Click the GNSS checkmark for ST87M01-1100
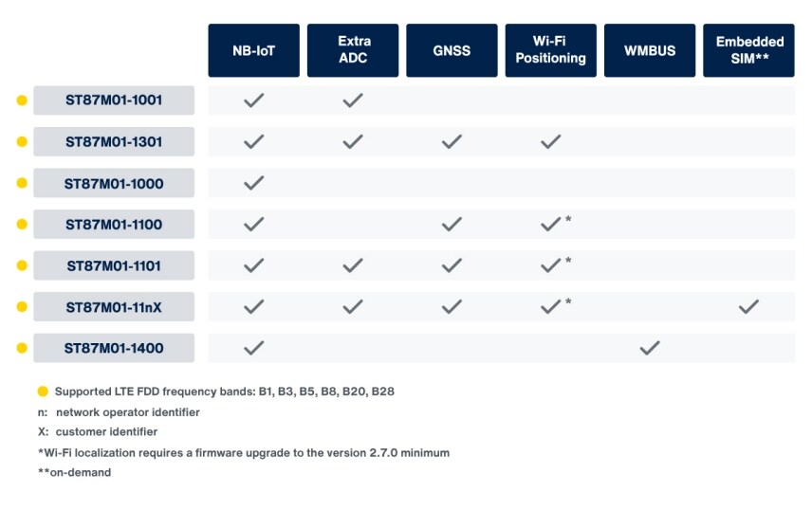 [x=452, y=225]
